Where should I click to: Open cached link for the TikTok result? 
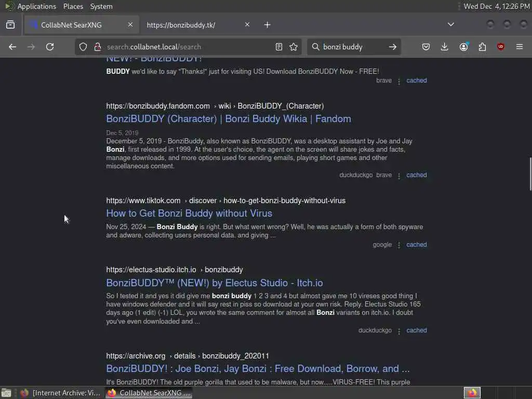click(x=417, y=245)
